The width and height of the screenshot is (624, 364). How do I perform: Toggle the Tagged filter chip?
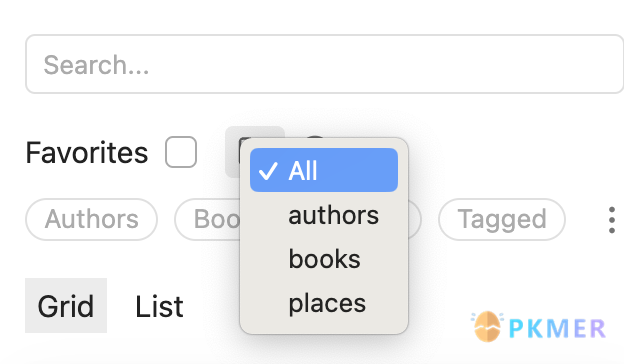pyautogui.click(x=502, y=220)
